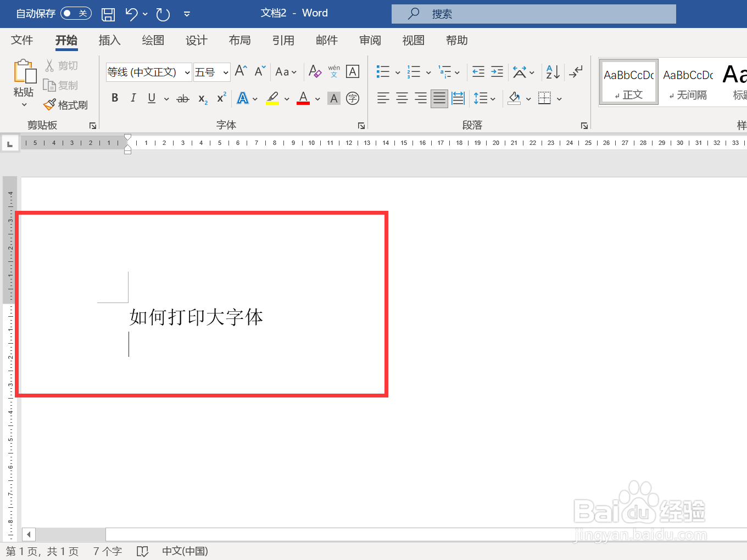Toggle show paragraph marks
The image size is (747, 560).
(576, 71)
